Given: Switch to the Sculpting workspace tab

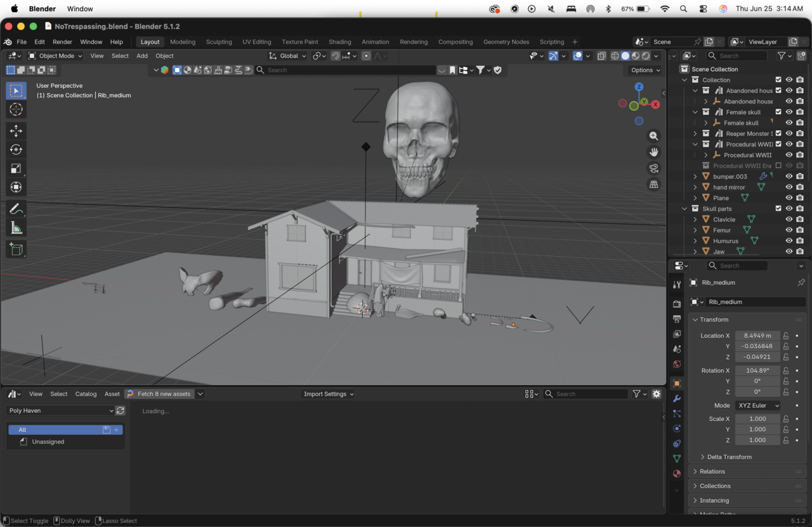Looking at the screenshot, I should point(219,42).
